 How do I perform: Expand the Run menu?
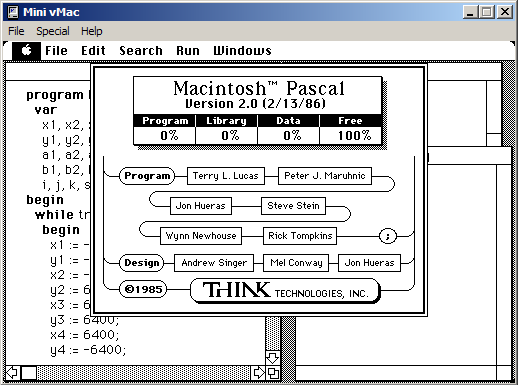188,51
